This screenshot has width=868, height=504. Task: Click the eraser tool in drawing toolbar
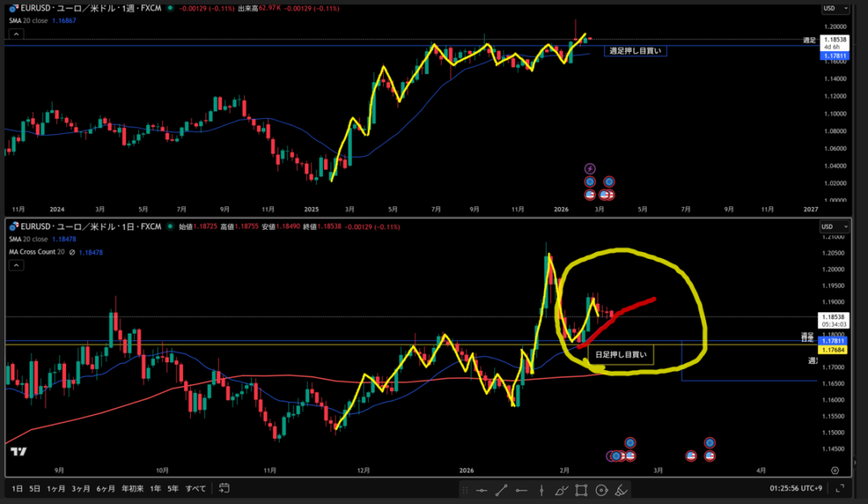click(x=620, y=490)
